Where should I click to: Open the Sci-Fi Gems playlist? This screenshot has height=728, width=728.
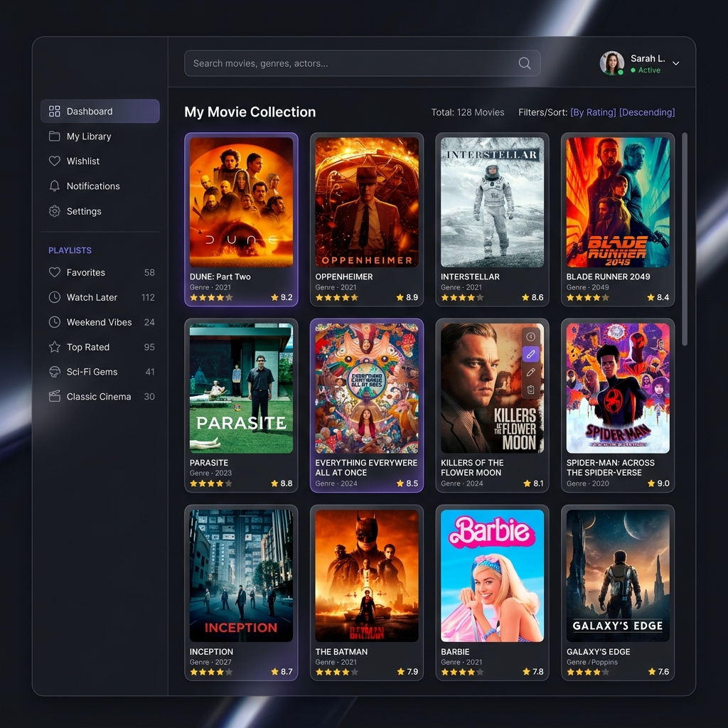point(91,372)
